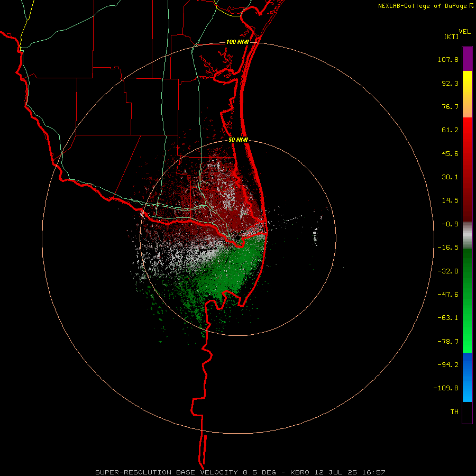Click the VEL legend title
The width and height of the screenshot is (476, 476).
(464, 32)
